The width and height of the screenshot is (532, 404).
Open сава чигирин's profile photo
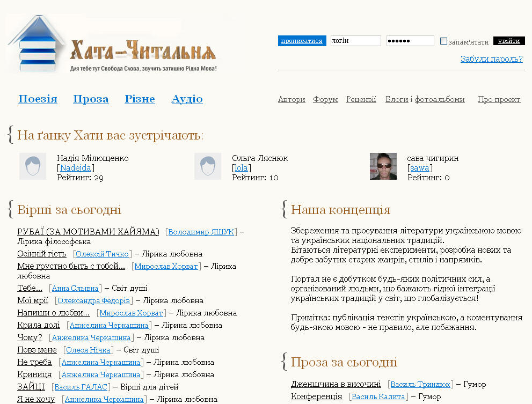pos(383,166)
